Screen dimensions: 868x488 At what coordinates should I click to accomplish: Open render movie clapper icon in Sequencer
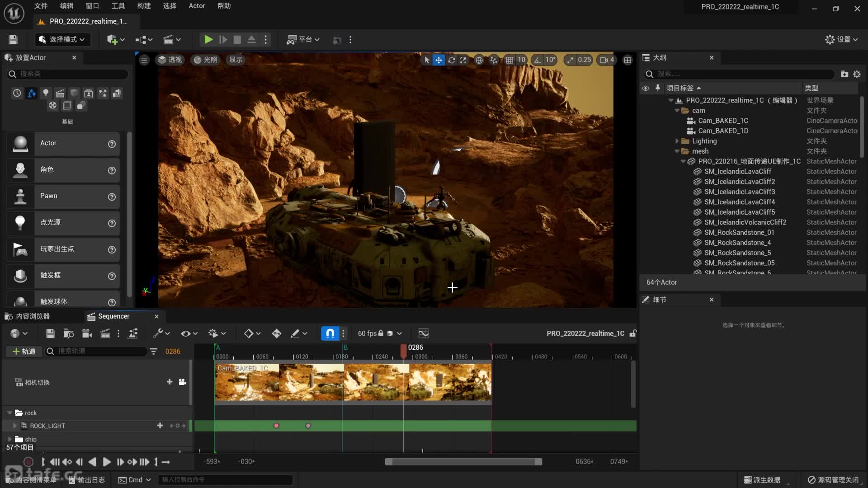pyautogui.click(x=105, y=333)
